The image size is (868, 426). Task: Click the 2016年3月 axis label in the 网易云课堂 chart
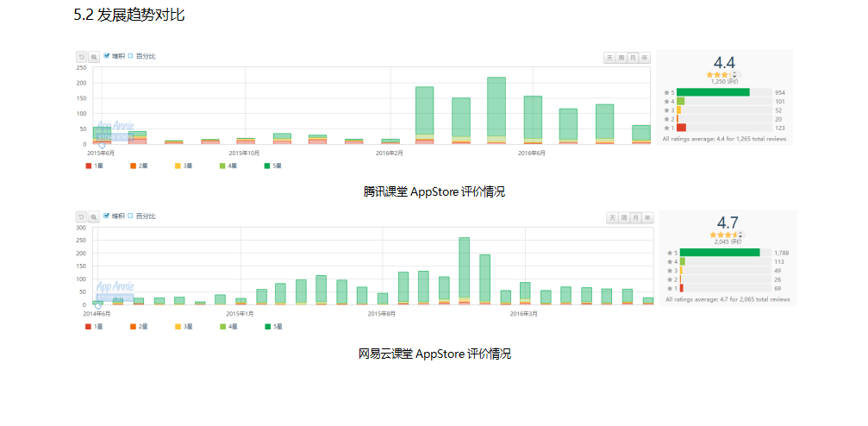[524, 314]
